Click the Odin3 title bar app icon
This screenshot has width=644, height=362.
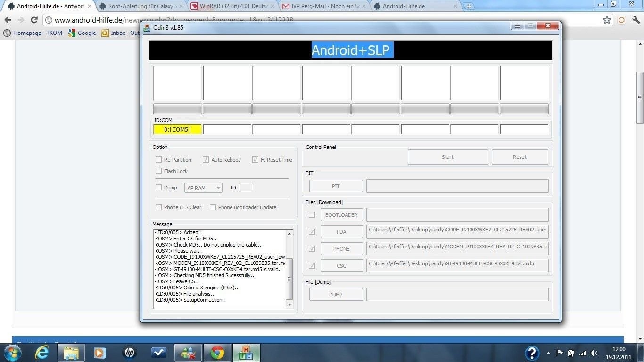[x=147, y=27]
